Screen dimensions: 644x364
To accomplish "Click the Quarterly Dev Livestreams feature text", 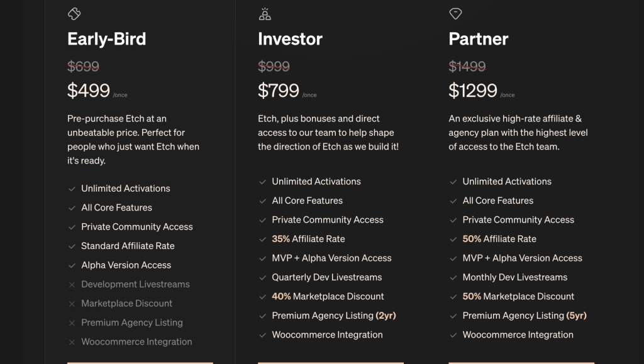I will click(327, 277).
